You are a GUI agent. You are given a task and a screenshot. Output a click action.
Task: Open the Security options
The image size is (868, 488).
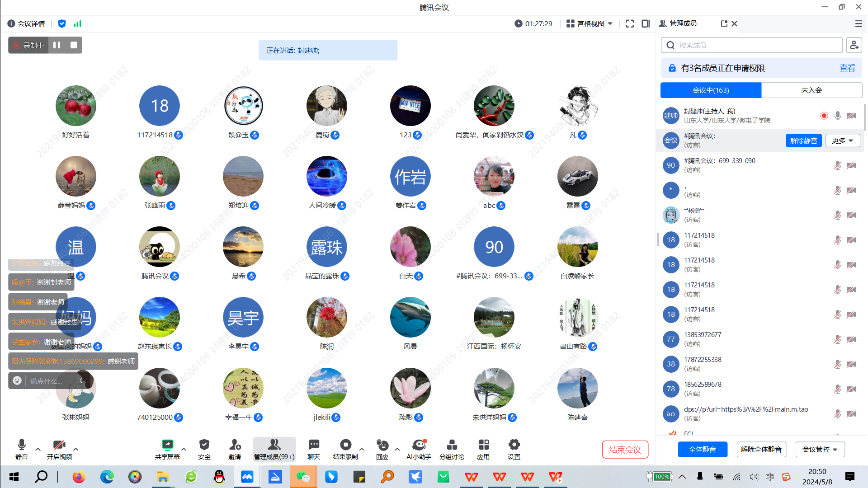pyautogui.click(x=204, y=449)
